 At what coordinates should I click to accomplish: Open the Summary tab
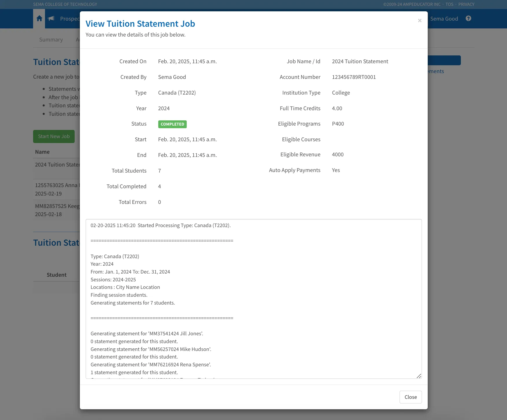point(51,40)
